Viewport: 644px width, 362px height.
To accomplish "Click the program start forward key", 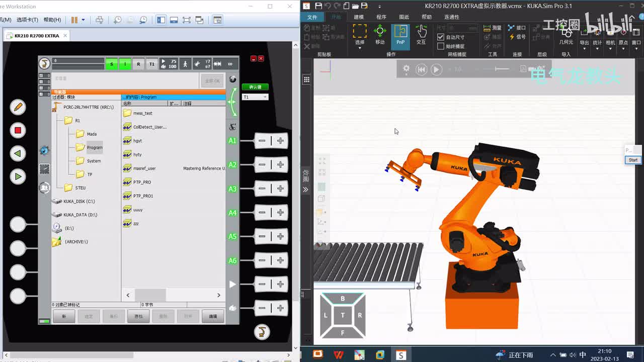I will 18,176.
